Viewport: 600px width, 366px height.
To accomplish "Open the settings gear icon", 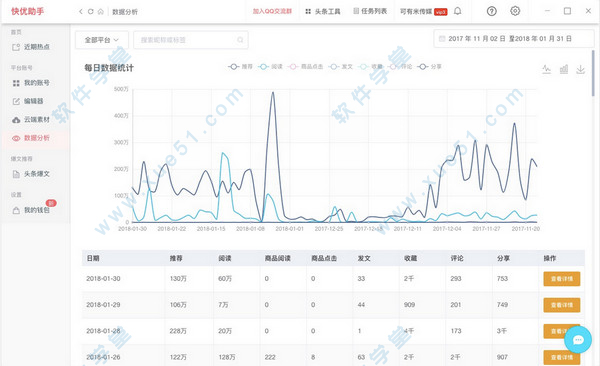I will pyautogui.click(x=515, y=11).
